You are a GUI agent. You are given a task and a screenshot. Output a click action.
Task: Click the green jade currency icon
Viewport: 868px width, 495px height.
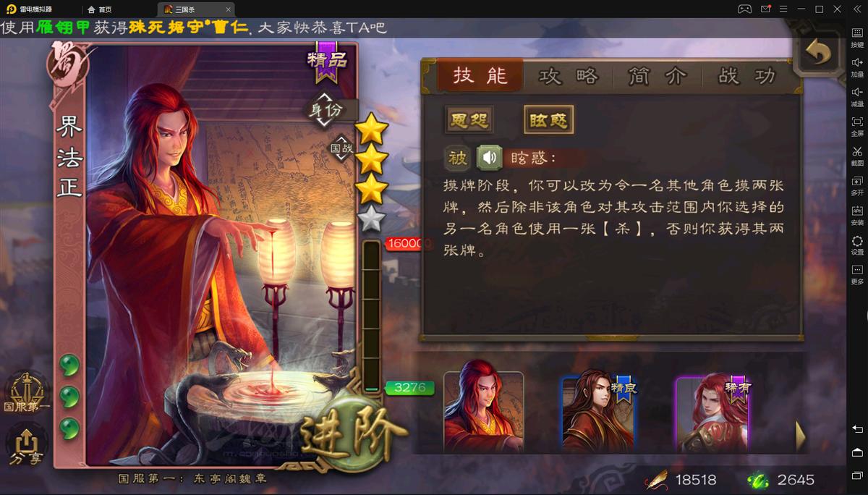coord(758,479)
